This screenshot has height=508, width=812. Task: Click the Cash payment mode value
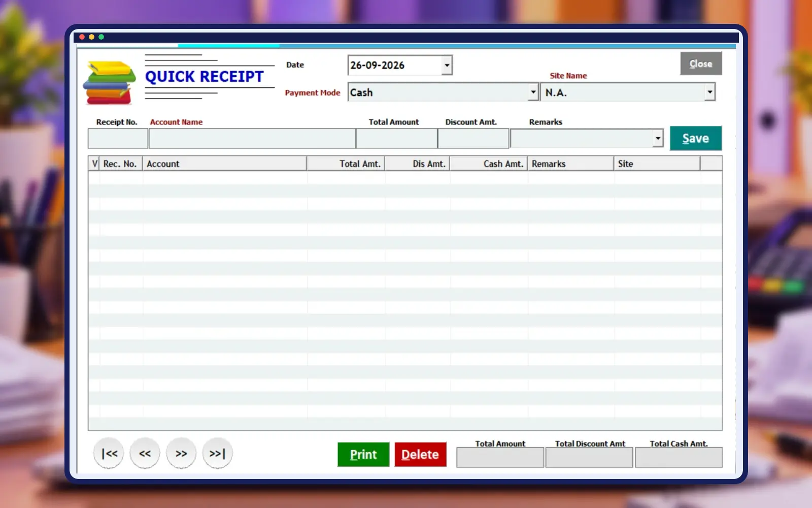(x=361, y=92)
